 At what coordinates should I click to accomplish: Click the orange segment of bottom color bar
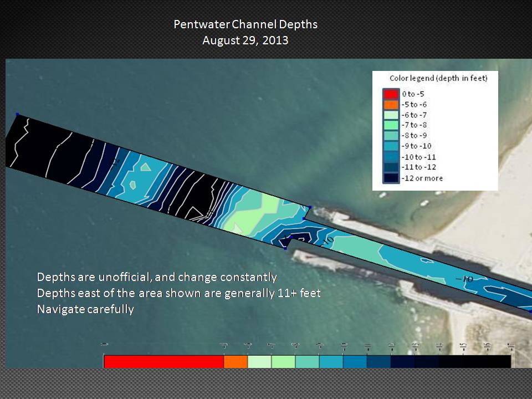236,361
